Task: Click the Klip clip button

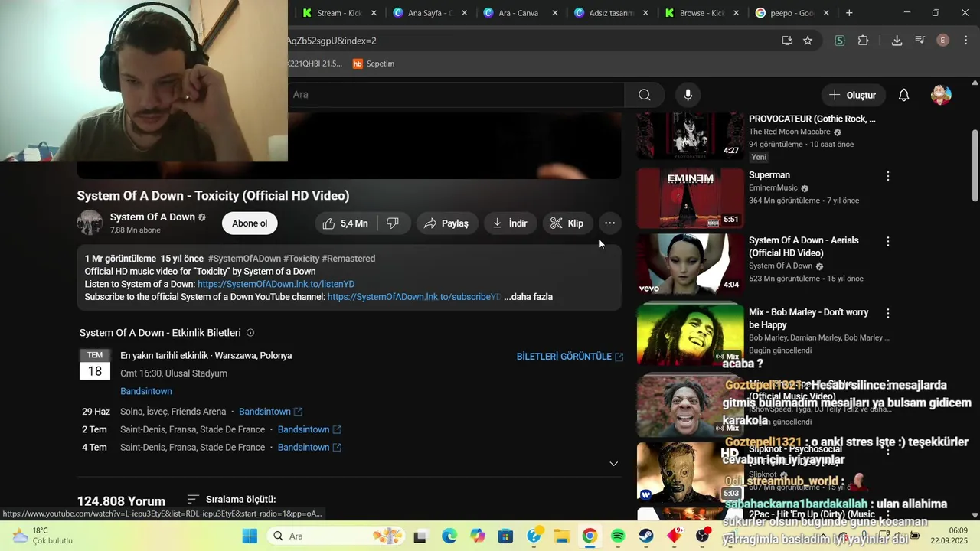Action: tap(567, 223)
